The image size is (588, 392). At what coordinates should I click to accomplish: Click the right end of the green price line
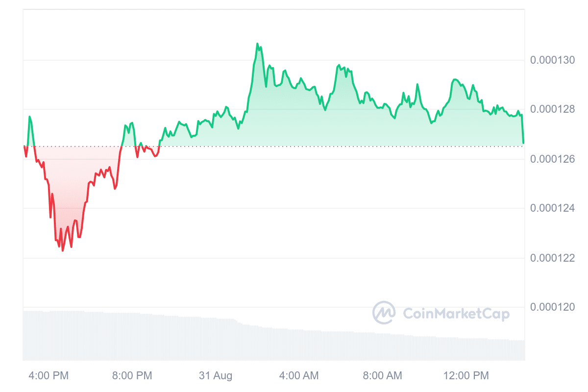click(523, 143)
